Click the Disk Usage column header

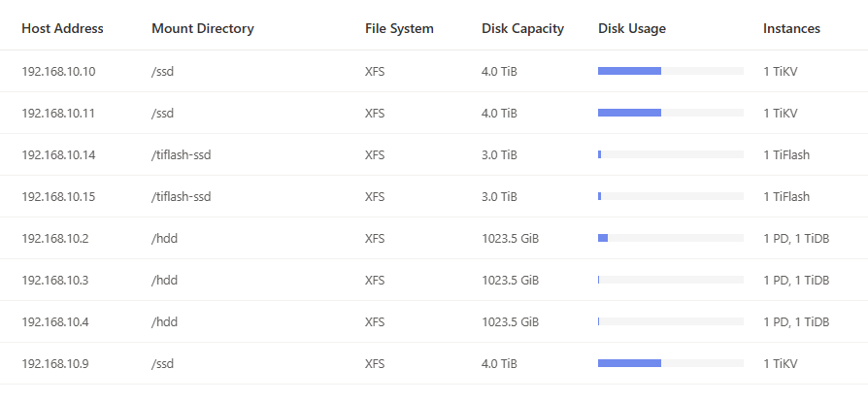[x=632, y=29]
